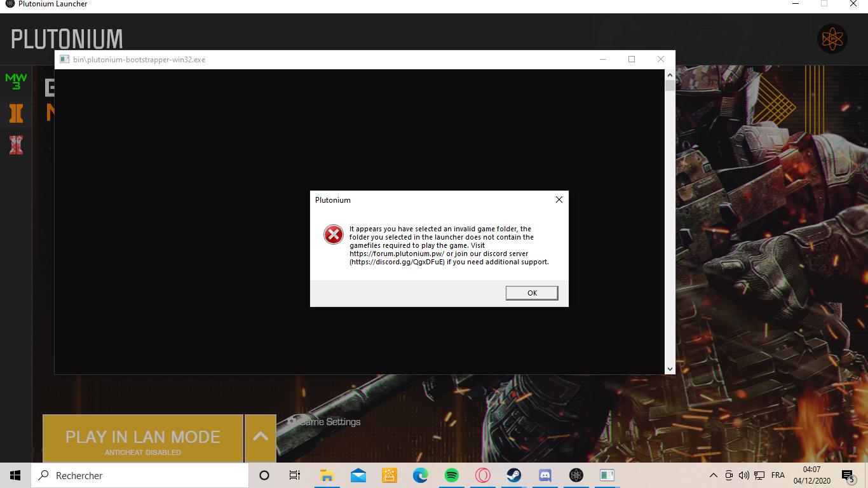Viewport: 868px width, 488px height.
Task: Select the MW3 game icon in sidebar
Action: 16,81
